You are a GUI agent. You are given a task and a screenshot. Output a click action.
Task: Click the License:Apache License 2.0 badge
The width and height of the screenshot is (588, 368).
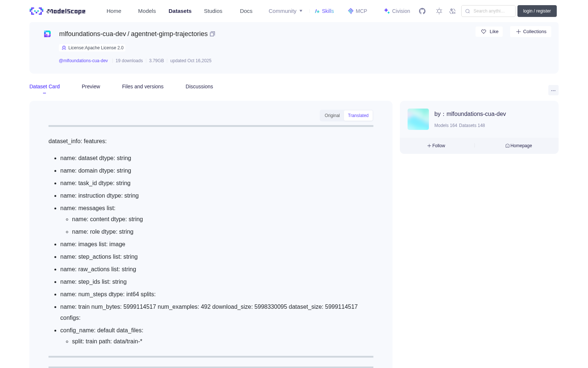tap(92, 48)
